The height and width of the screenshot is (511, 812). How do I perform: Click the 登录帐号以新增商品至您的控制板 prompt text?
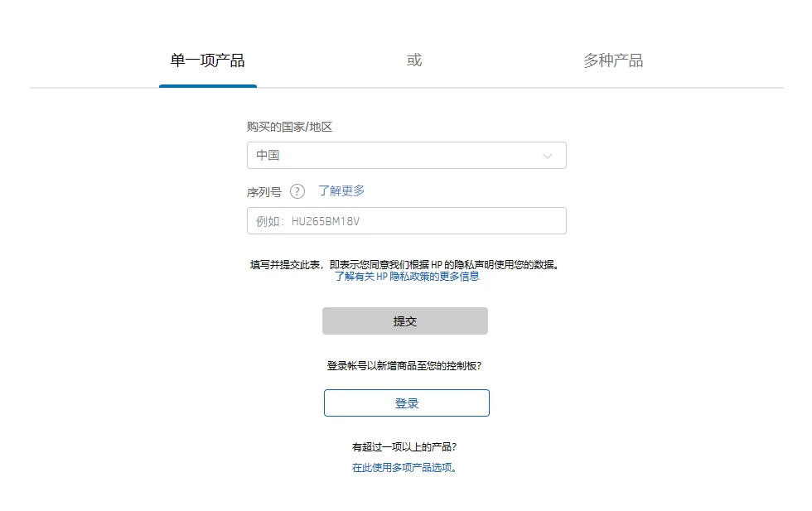coord(404,365)
